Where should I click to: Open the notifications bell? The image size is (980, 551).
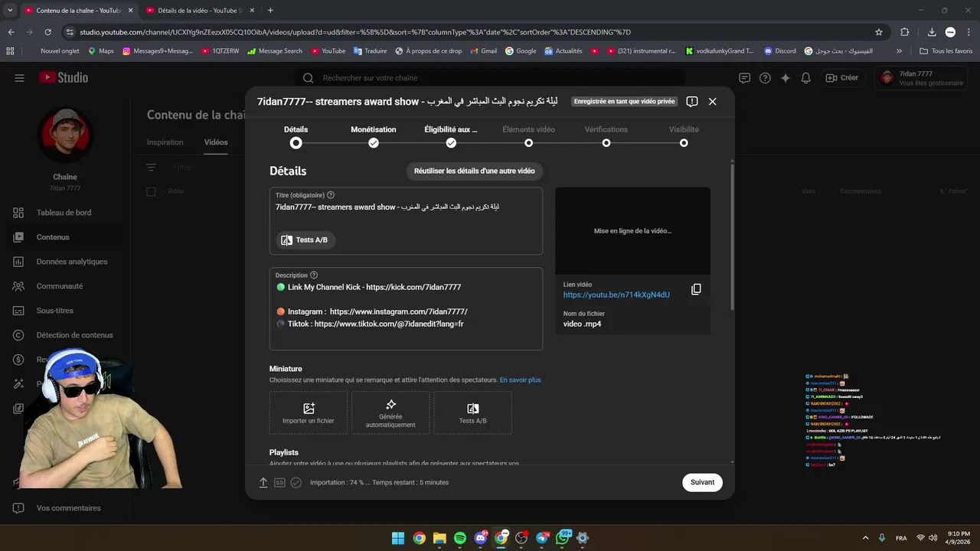tap(805, 78)
